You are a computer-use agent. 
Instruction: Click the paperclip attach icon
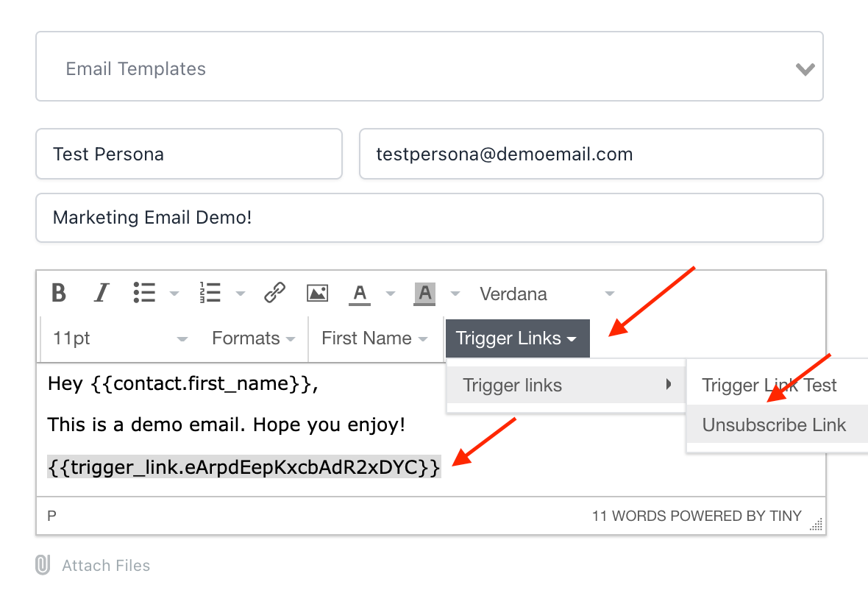click(43, 565)
